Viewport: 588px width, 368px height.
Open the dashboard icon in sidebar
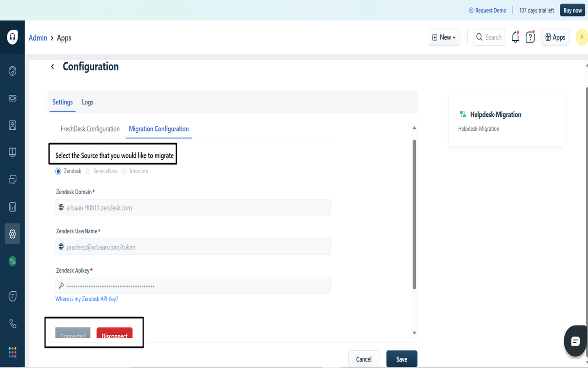click(13, 71)
